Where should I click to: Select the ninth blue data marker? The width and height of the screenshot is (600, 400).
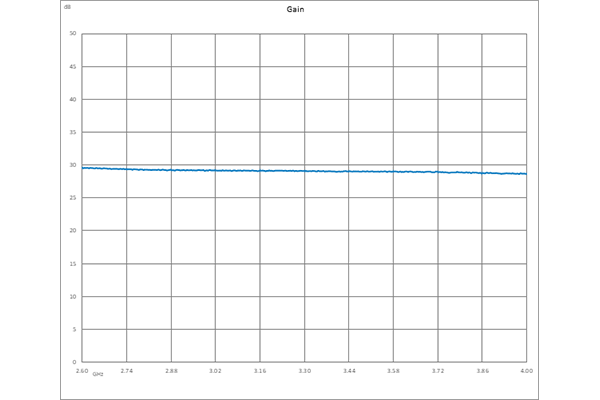(460, 177)
